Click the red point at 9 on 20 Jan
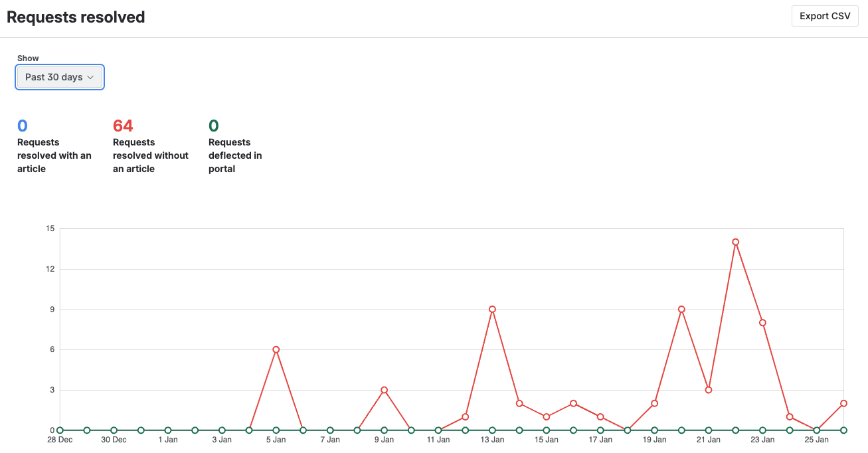The height and width of the screenshot is (453, 868). [x=681, y=309]
